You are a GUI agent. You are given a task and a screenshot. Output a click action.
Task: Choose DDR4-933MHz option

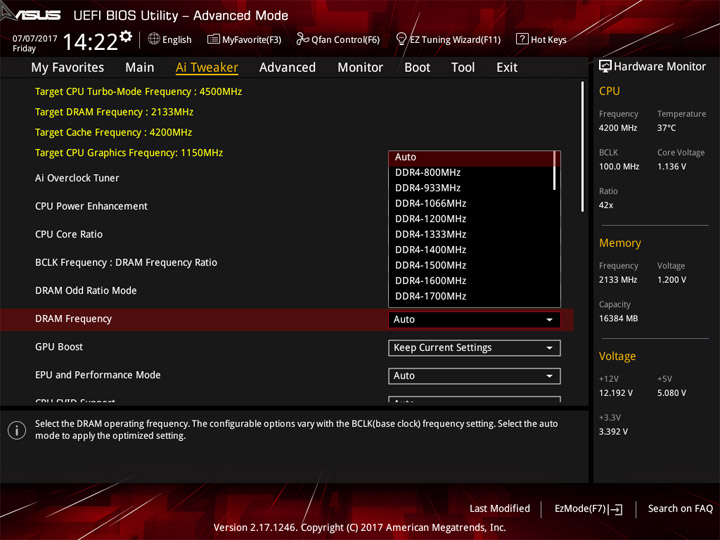(x=428, y=188)
